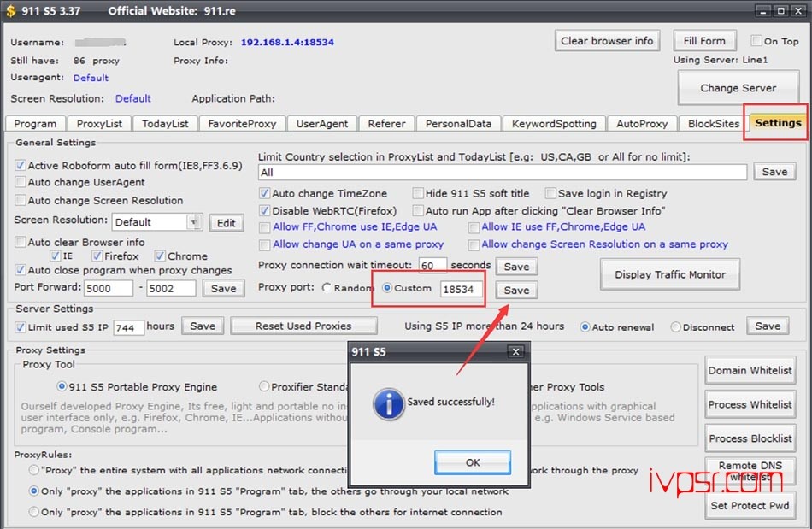Open the Process Blocklist
Image resolution: width=812 pixels, height=529 pixels.
tap(750, 438)
